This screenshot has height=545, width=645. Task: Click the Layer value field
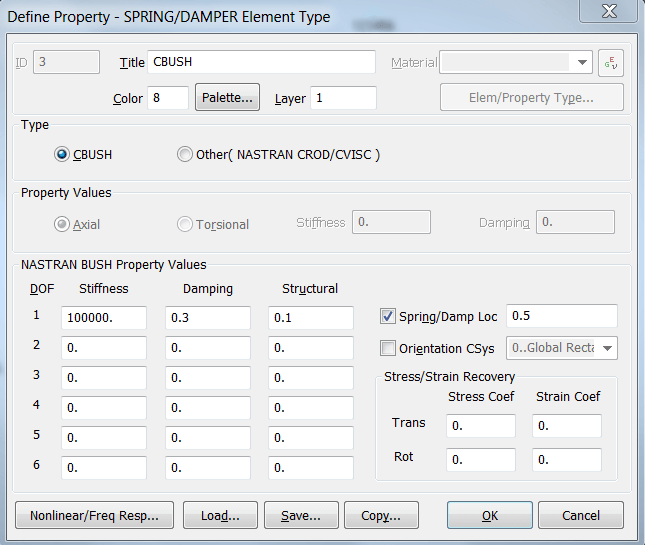tap(343, 98)
